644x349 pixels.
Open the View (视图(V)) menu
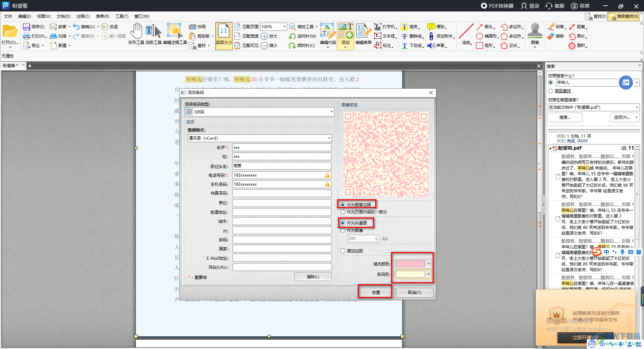[44, 16]
